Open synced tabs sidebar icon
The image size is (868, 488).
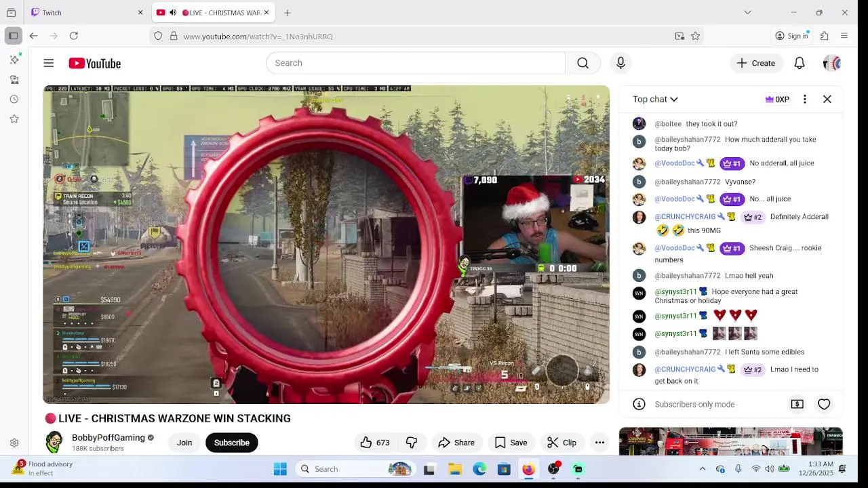(14, 79)
